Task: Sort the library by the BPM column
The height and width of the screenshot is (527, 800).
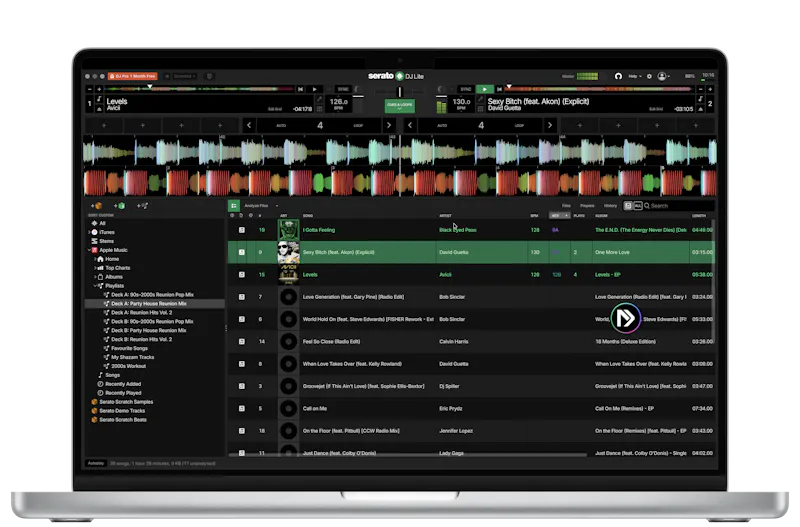Action: [x=534, y=216]
